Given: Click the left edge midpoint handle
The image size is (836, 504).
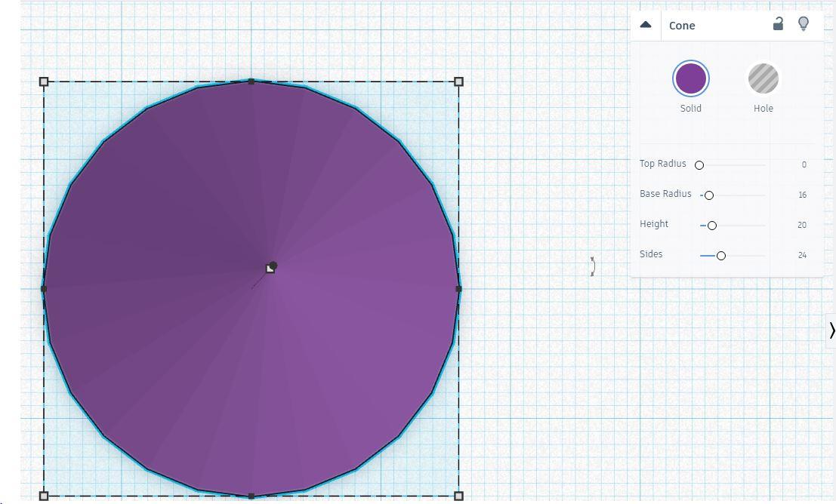Looking at the screenshot, I should point(44,289).
